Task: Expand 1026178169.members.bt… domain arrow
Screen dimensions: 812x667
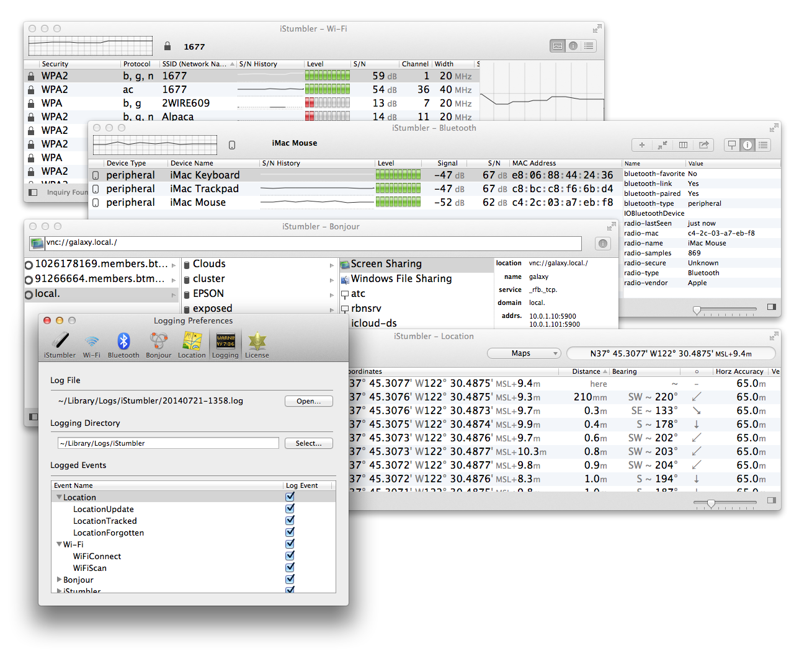Action: pos(174,265)
